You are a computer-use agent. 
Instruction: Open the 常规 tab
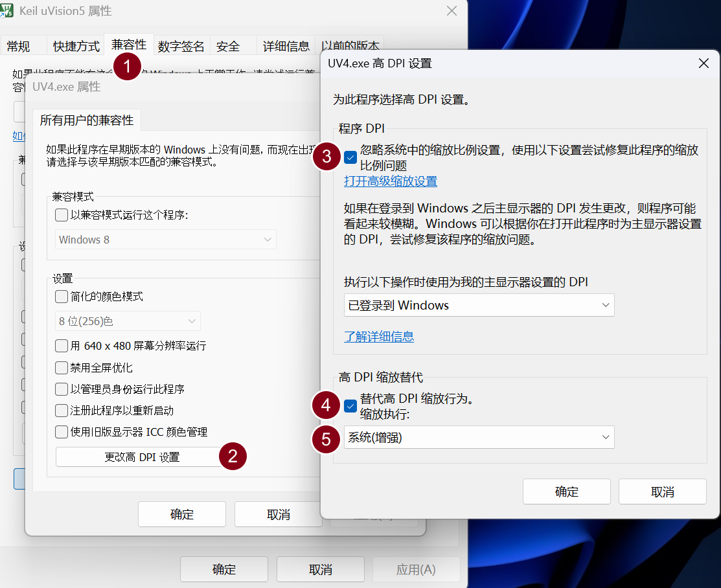pyautogui.click(x=19, y=46)
